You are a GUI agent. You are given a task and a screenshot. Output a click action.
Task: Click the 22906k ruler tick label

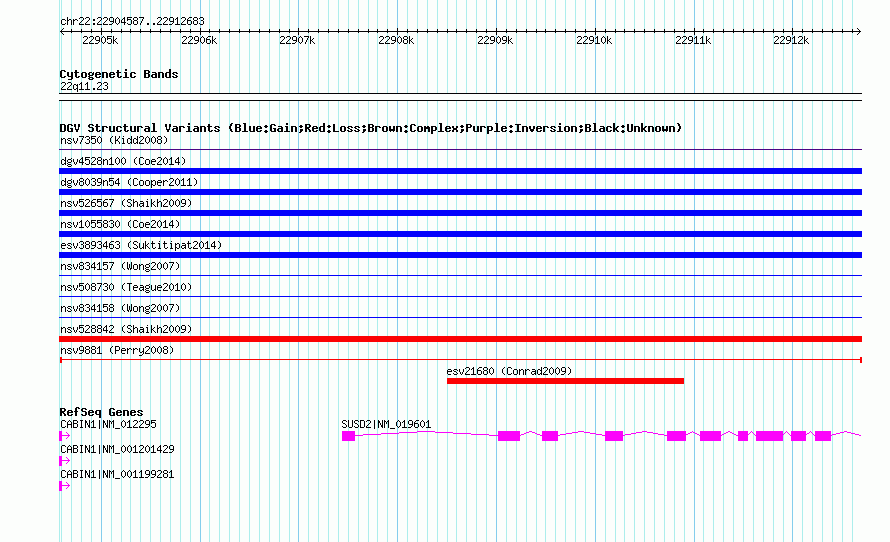(x=199, y=40)
